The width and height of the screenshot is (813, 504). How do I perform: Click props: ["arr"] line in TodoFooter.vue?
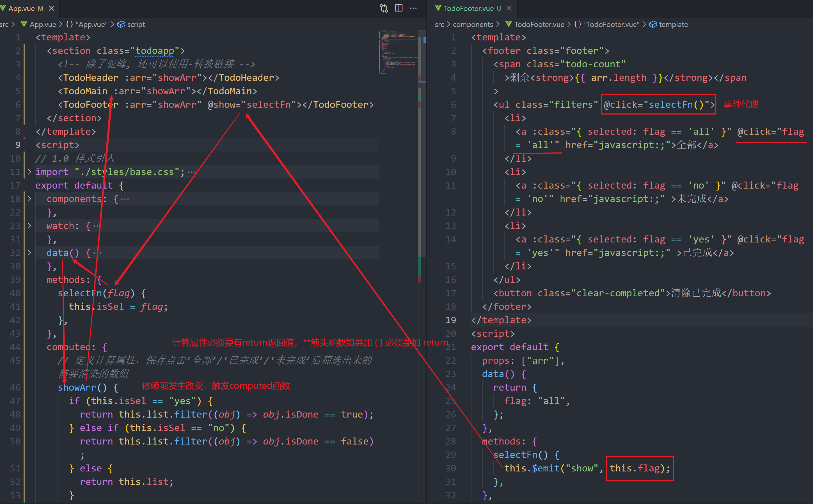pyautogui.click(x=523, y=361)
